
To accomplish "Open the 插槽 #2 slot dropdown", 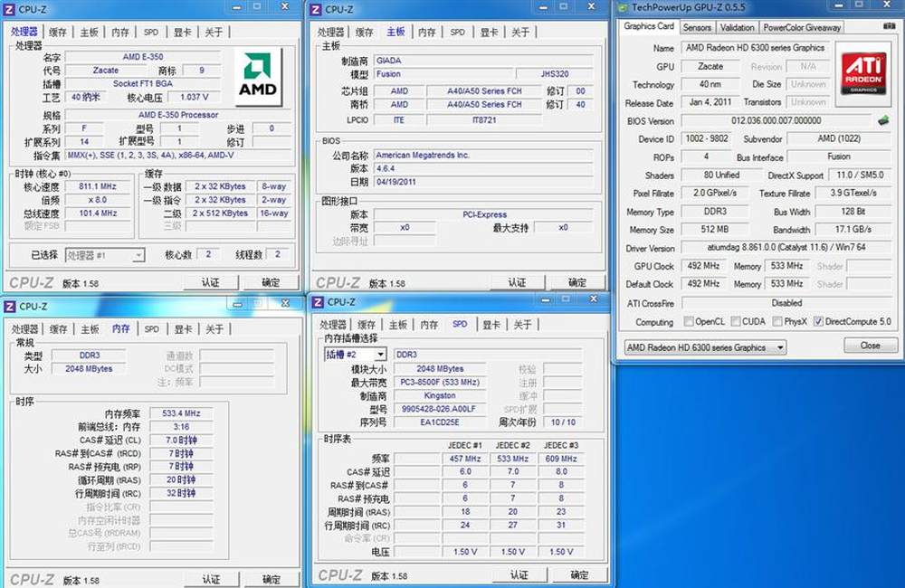I will click(x=380, y=355).
